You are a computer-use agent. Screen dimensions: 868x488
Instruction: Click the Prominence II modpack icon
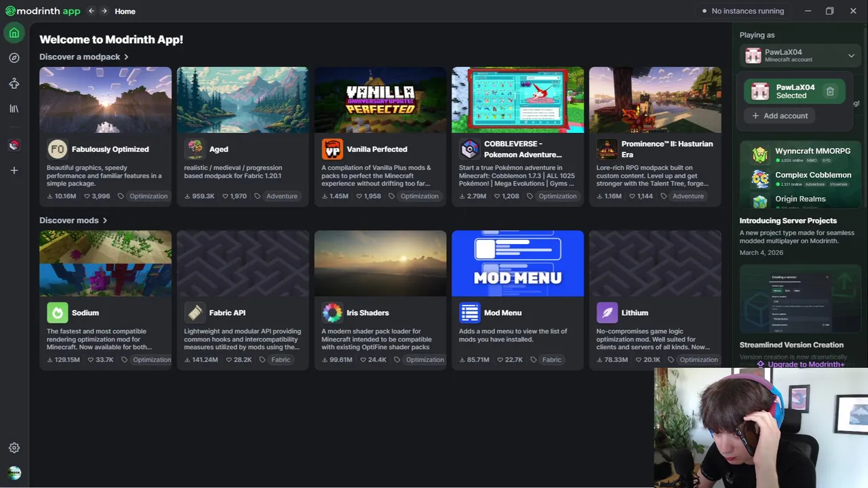point(607,149)
